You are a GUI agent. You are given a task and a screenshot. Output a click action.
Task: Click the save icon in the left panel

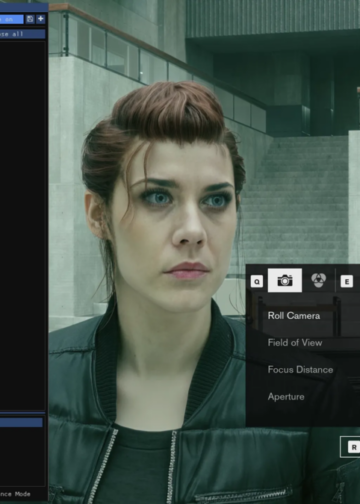click(x=30, y=19)
